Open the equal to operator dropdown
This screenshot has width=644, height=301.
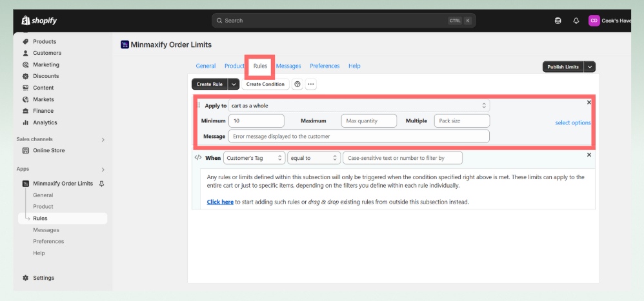tap(314, 158)
